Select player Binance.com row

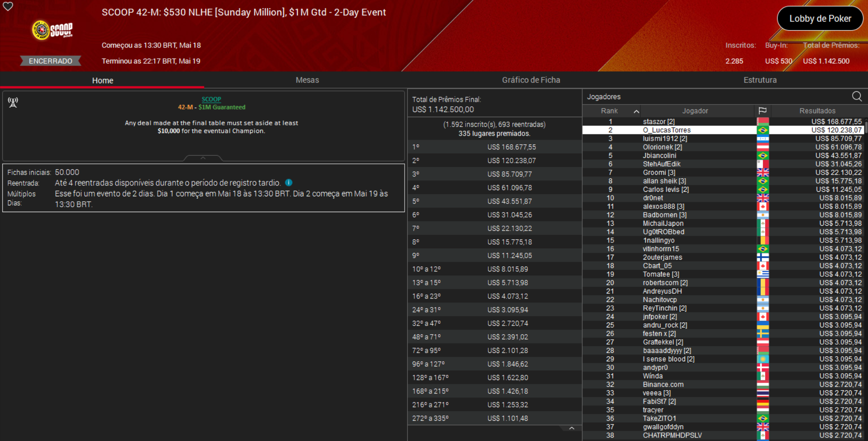click(x=723, y=384)
